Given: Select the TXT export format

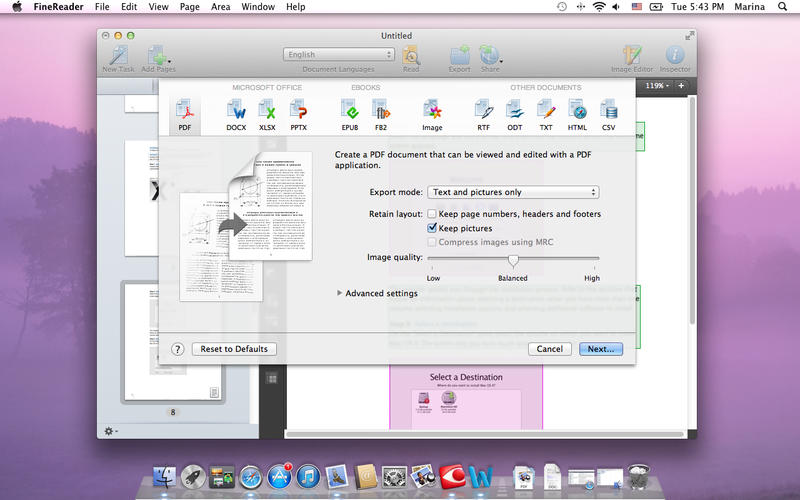Looking at the screenshot, I should [546, 116].
